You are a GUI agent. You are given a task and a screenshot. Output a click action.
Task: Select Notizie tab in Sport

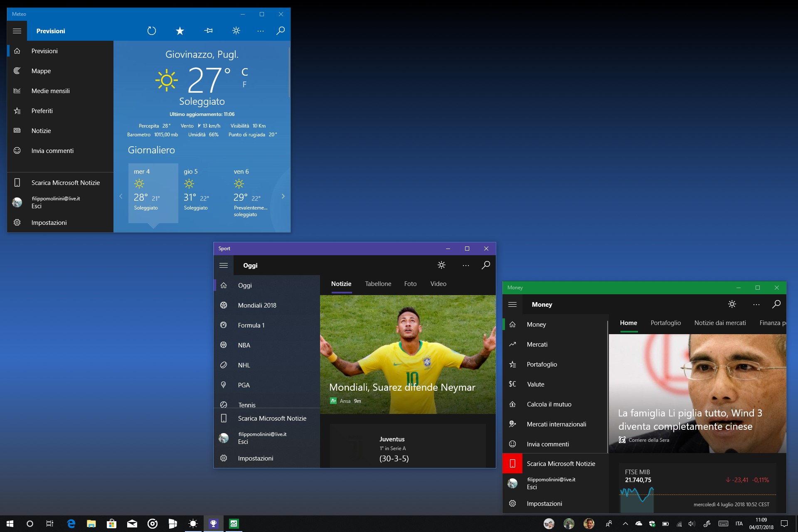[x=341, y=284]
